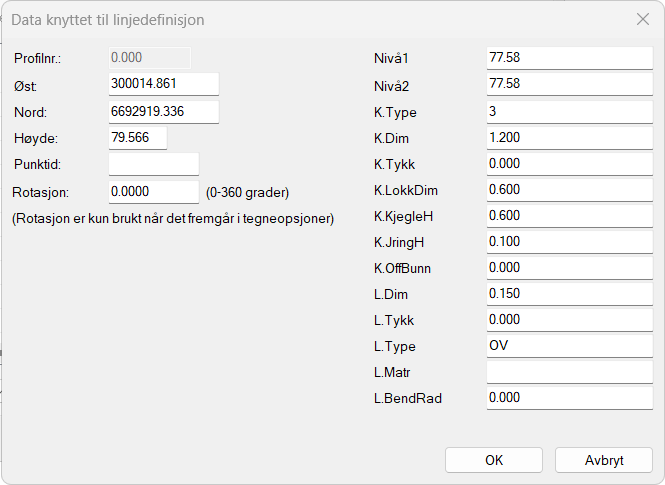Click the K.KjegleH value field
This screenshot has height=485, width=665.
tap(569, 215)
